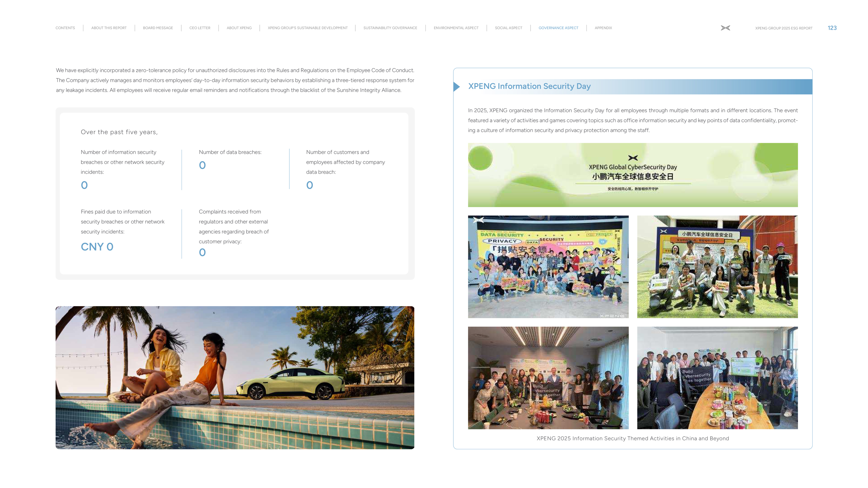The height and width of the screenshot is (488, 868).
Task: Open the Data Security Privacy group photo
Action: click(x=548, y=266)
